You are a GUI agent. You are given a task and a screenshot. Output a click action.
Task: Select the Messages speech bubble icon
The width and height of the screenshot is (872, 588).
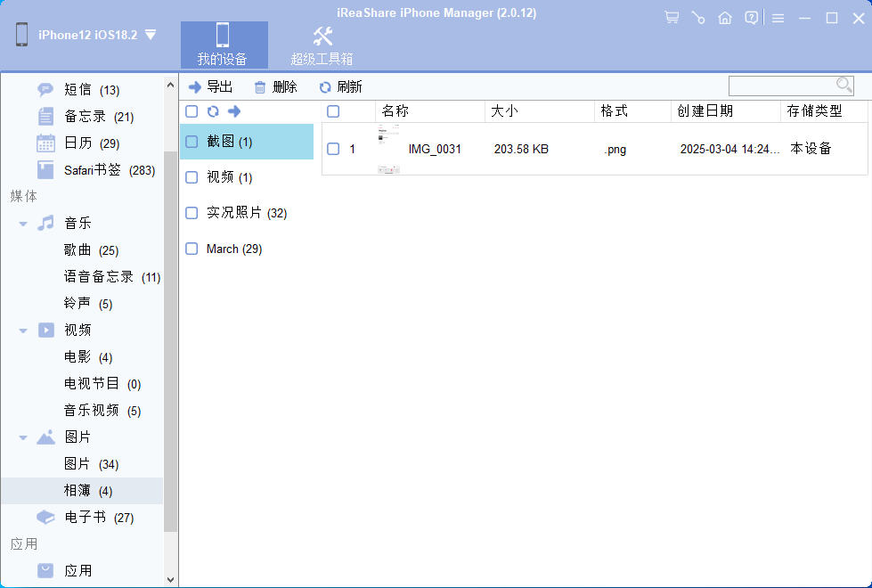click(45, 90)
